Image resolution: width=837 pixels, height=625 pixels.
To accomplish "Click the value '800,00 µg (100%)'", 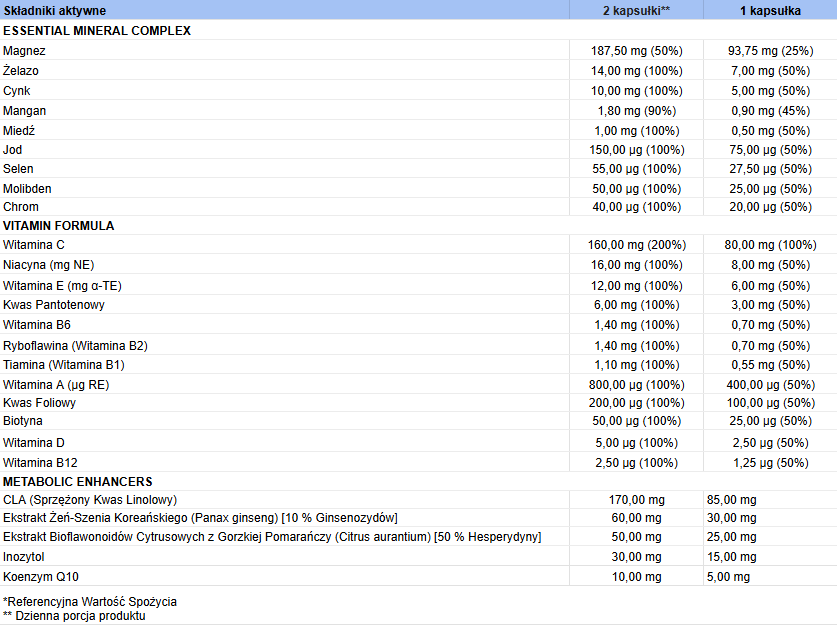I will (636, 385).
